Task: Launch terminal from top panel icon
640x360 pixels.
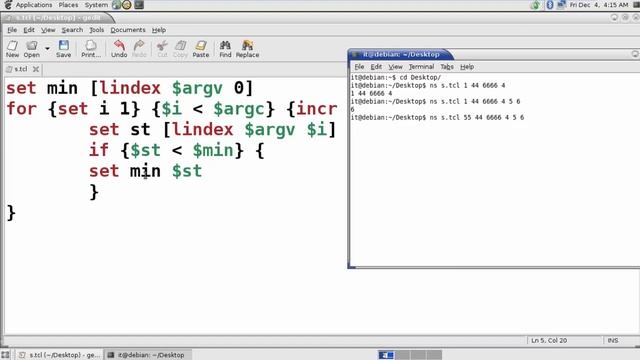Action: point(139,5)
